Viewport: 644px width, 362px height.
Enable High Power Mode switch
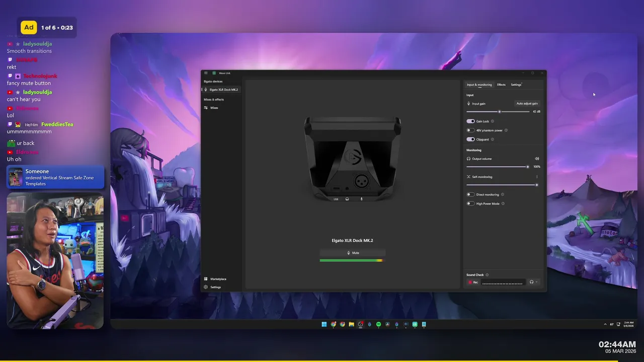pos(470,204)
